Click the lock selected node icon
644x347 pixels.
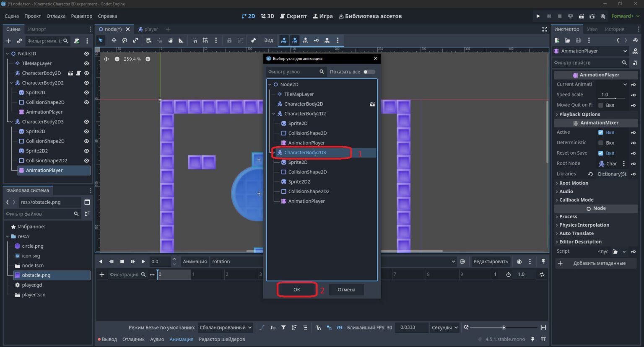[x=229, y=40]
